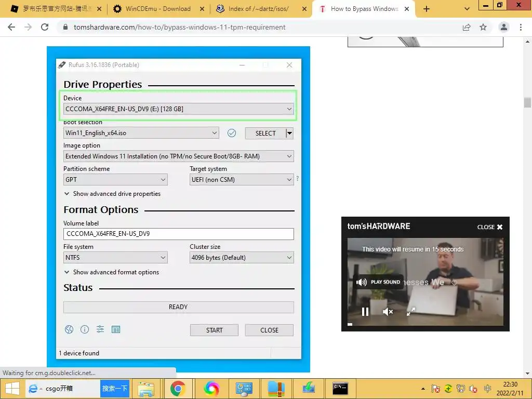Image resolution: width=532 pixels, height=399 pixels.
Task: Click the address bar URL
Action: click(179, 27)
